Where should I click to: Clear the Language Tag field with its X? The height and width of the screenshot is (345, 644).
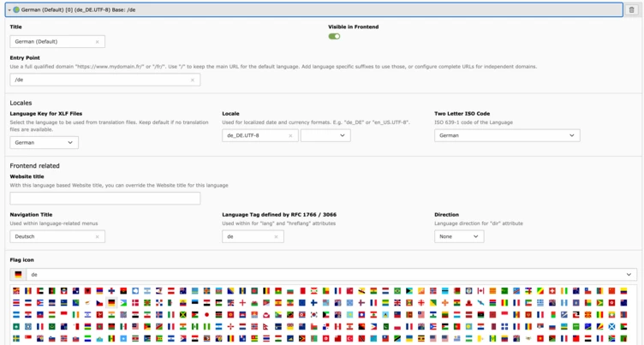pos(276,237)
